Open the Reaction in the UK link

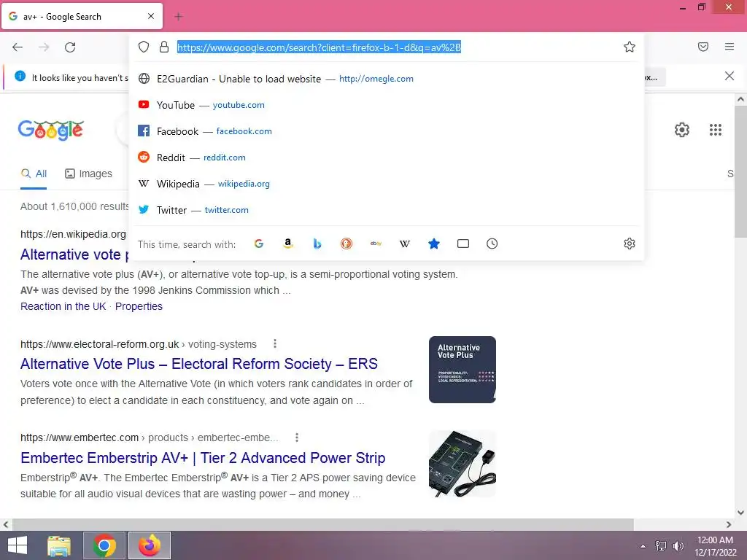pyautogui.click(x=63, y=306)
